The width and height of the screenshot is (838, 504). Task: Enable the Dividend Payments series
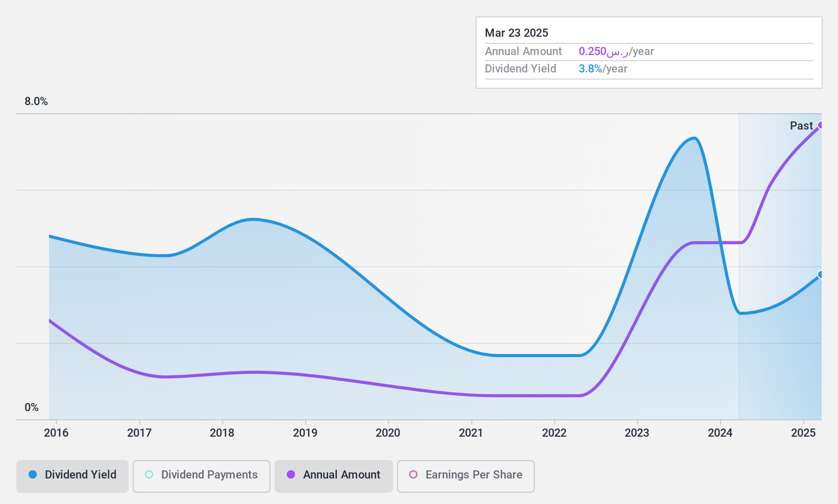coord(202,476)
